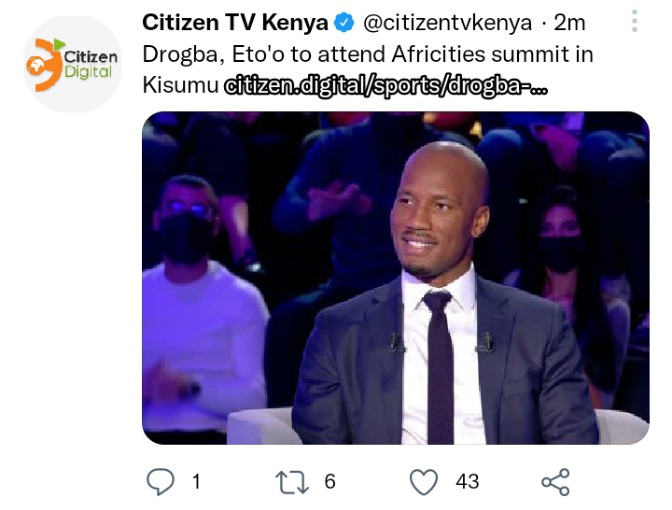
Task: Click the masked man in white sweater
Action: 201,304
